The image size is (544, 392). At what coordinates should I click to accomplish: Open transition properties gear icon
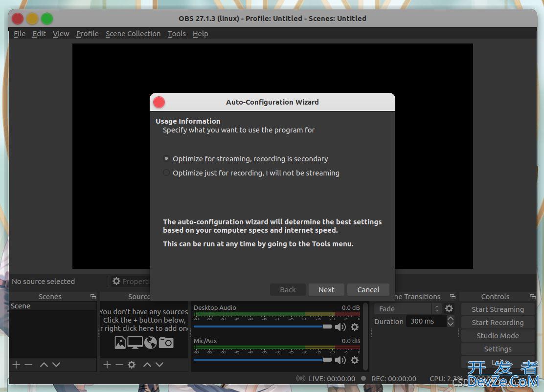coord(449,308)
